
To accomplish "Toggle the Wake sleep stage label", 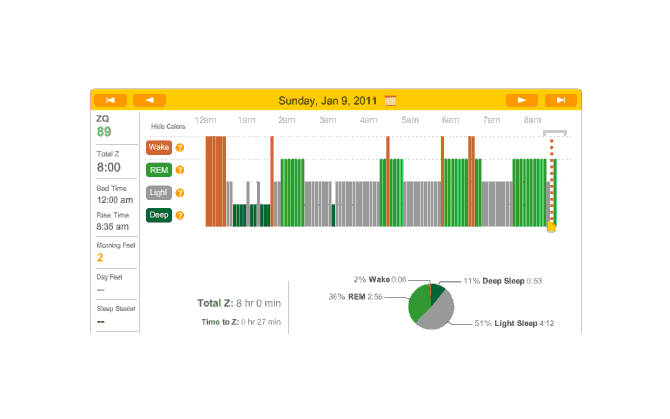I will 158,147.
